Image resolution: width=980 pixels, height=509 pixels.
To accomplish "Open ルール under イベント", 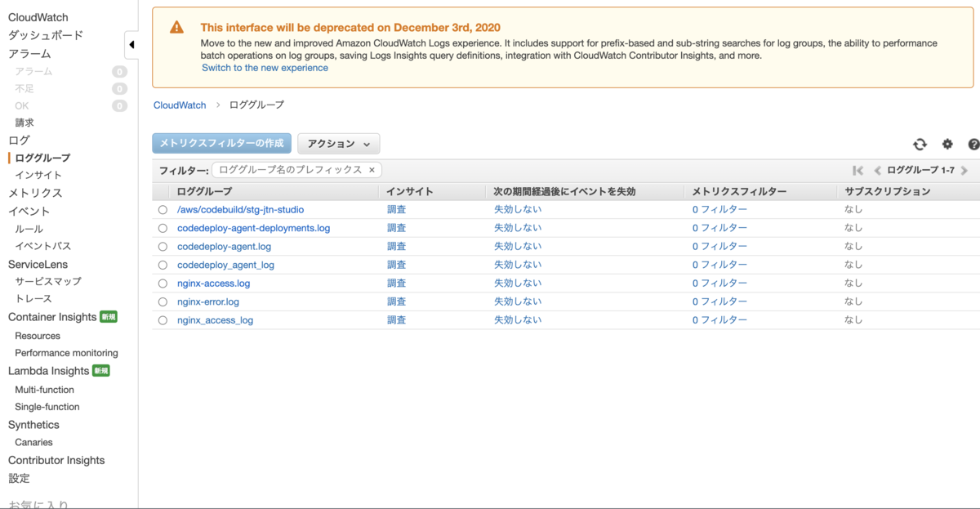I will point(29,229).
